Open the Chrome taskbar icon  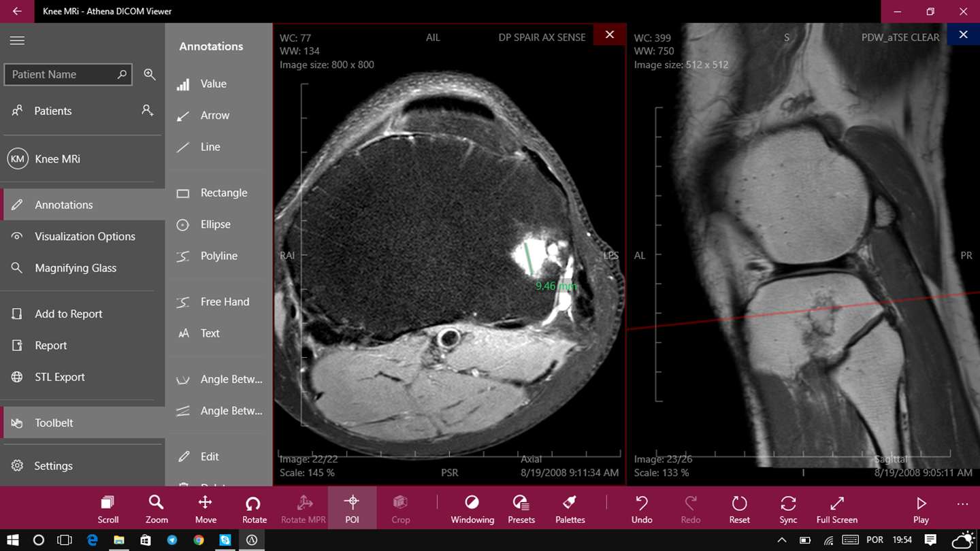199,540
